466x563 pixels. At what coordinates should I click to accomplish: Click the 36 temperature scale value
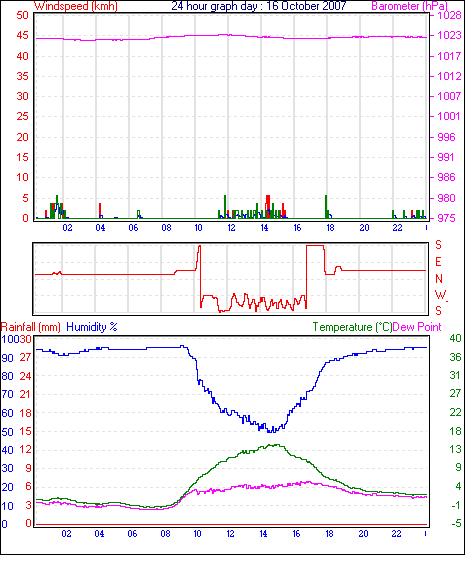click(455, 357)
